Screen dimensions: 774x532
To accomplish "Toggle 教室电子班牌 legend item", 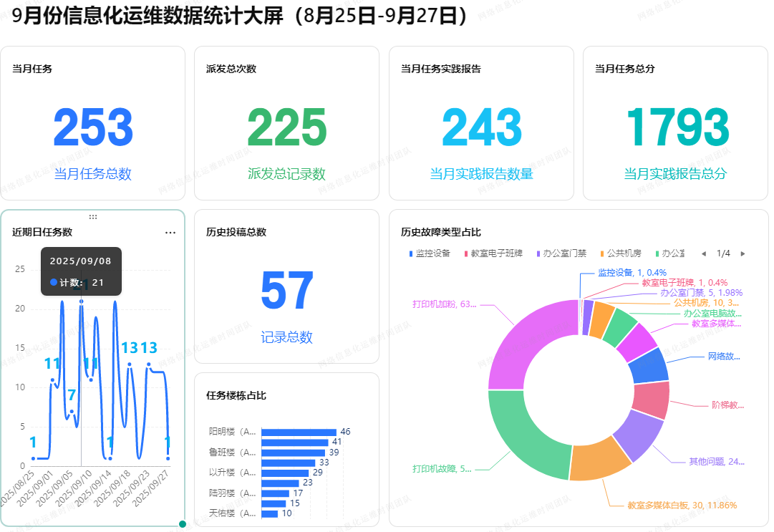I will [x=494, y=253].
